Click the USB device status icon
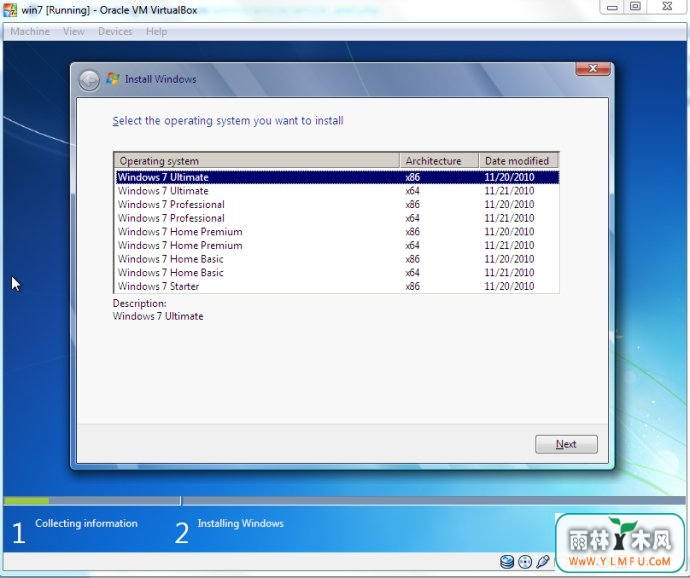 (543, 561)
